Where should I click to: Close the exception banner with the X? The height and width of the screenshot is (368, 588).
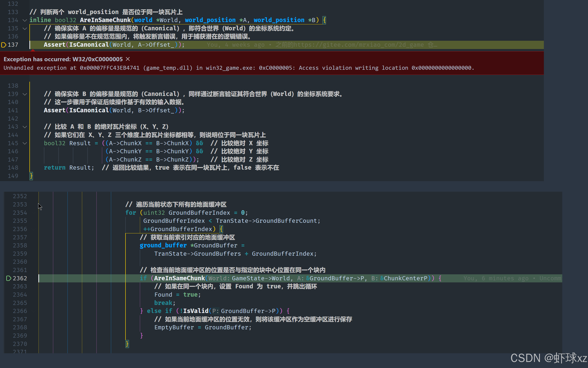point(128,59)
